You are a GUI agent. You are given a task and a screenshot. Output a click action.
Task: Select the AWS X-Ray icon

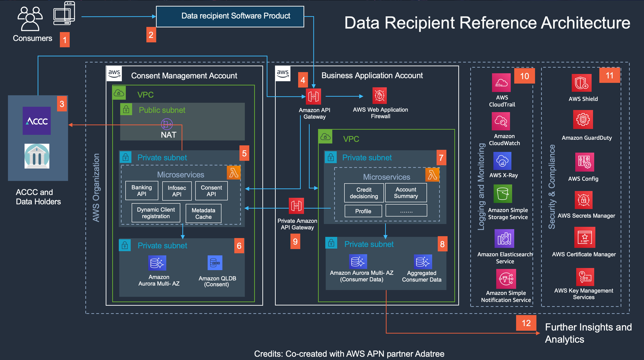(502, 161)
